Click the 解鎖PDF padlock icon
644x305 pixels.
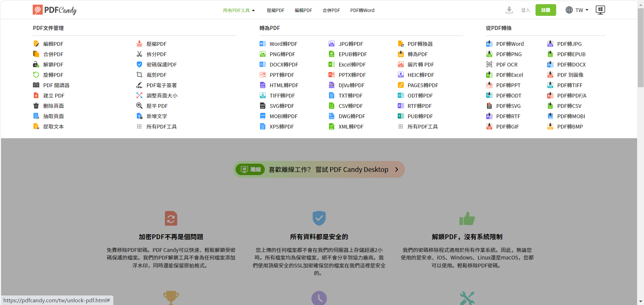pos(36,64)
